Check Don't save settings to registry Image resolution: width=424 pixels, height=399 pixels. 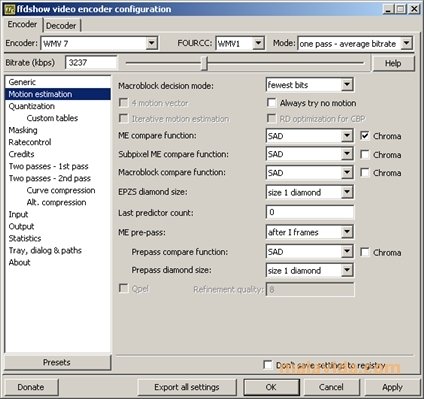click(x=267, y=365)
